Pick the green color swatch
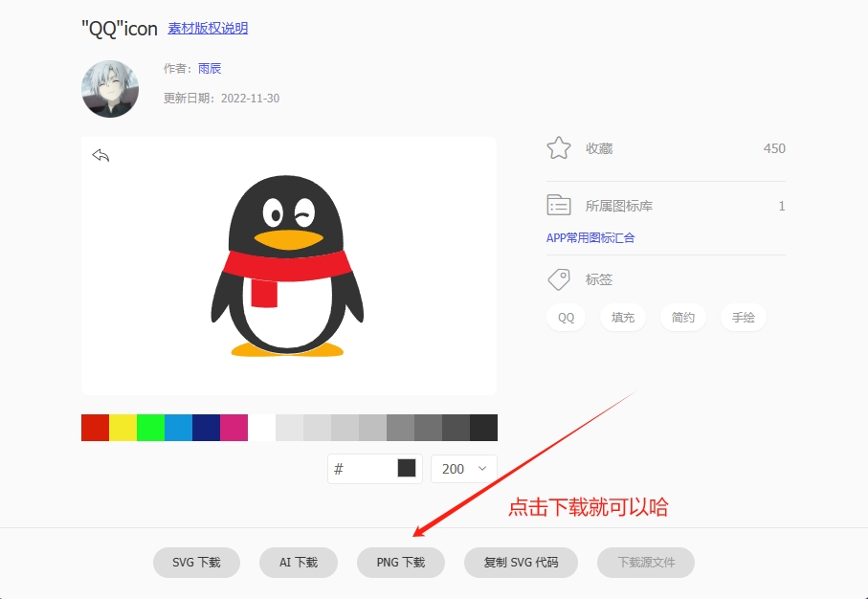This screenshot has width=868, height=599. [150, 428]
